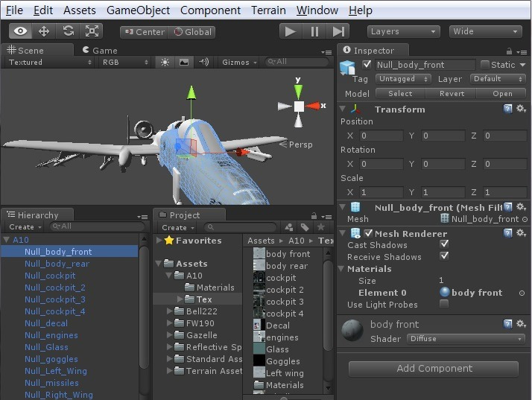Open the Component menu
Image resolution: width=532 pixels, height=400 pixels.
210,10
